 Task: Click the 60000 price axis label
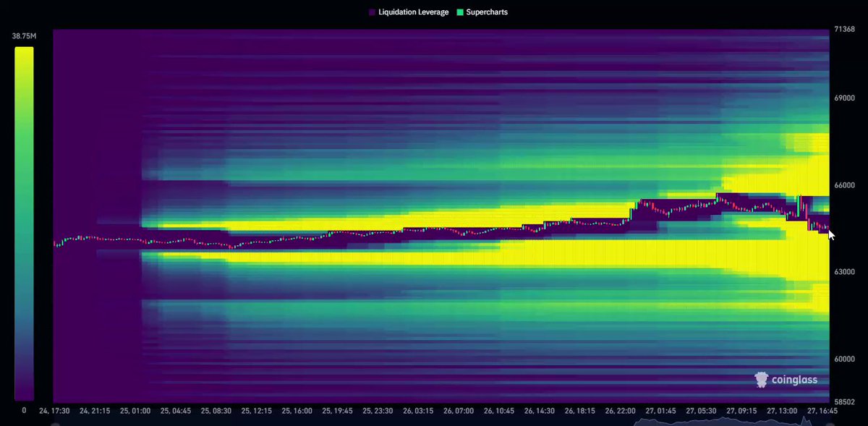click(845, 359)
